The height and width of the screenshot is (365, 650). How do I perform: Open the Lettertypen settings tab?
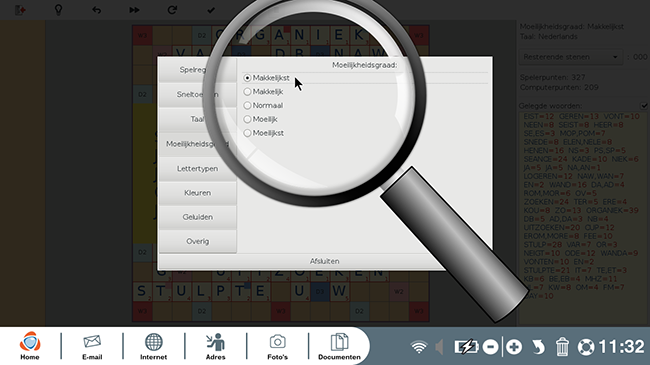click(197, 169)
